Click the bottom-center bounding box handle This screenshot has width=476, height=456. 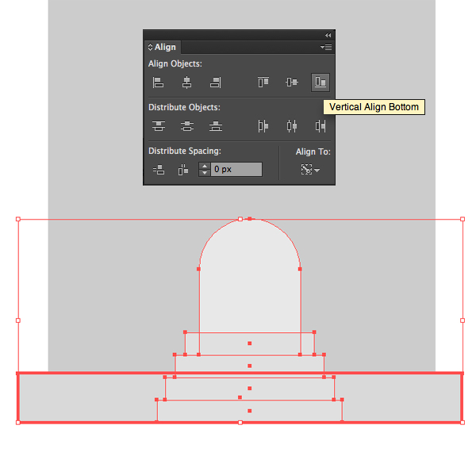(x=240, y=423)
